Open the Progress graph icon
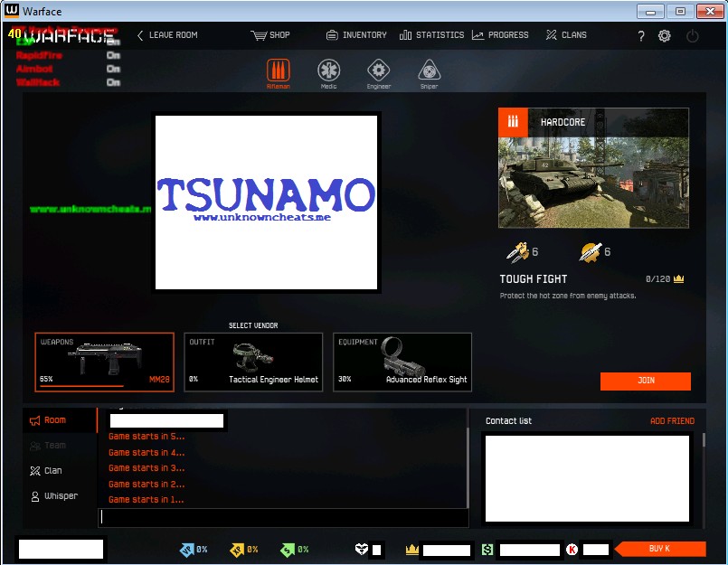This screenshot has width=728, height=565. (x=477, y=35)
